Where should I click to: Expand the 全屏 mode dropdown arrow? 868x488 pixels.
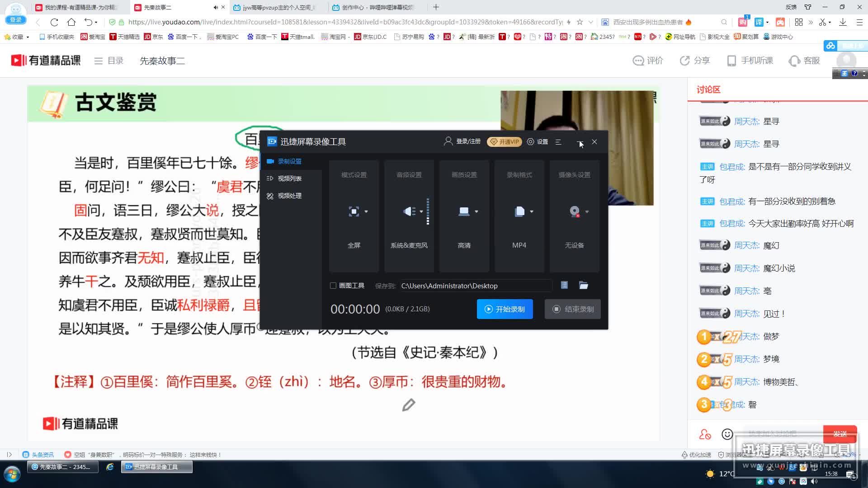[x=366, y=211]
